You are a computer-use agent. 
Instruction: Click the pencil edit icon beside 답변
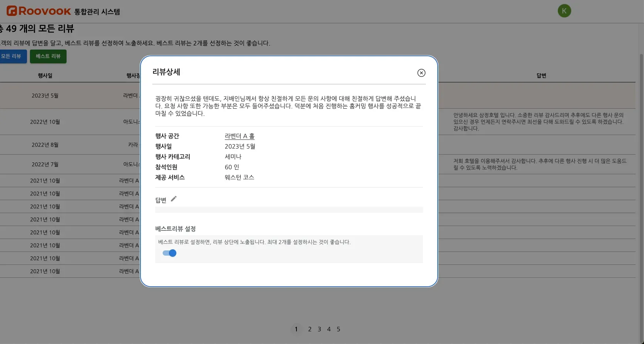coord(174,199)
